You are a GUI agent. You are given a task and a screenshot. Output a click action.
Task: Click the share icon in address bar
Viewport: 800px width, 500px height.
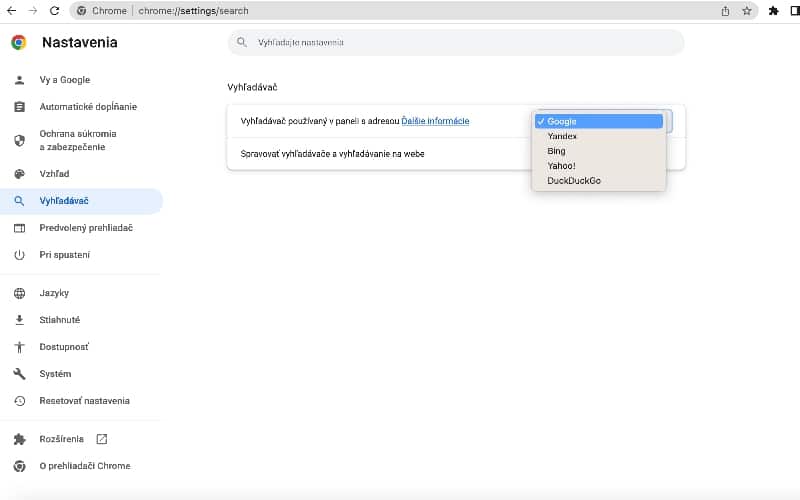coord(725,11)
